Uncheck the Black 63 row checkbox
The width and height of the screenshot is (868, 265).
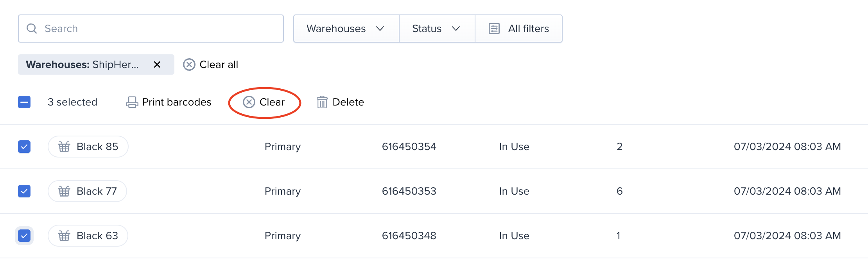coord(24,236)
